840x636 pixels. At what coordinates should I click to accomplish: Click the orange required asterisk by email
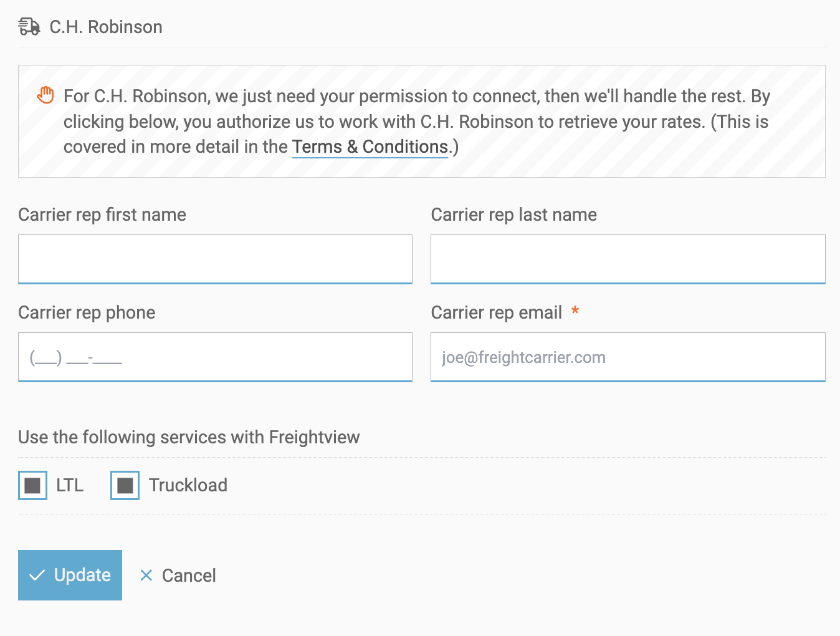[575, 311]
